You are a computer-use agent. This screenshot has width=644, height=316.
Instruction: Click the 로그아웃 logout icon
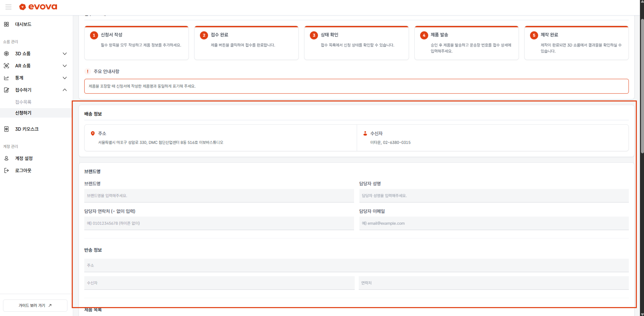(x=6, y=170)
